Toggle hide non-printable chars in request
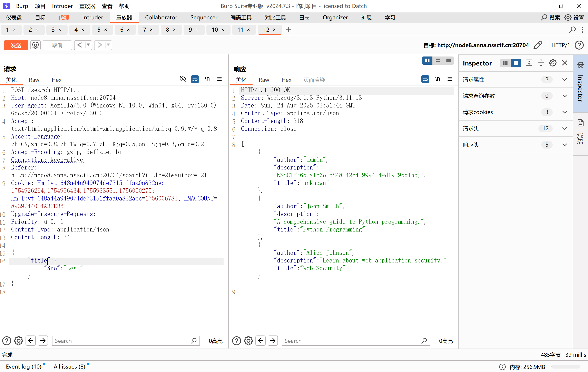Viewport: 588px width, 372px height. (183, 79)
